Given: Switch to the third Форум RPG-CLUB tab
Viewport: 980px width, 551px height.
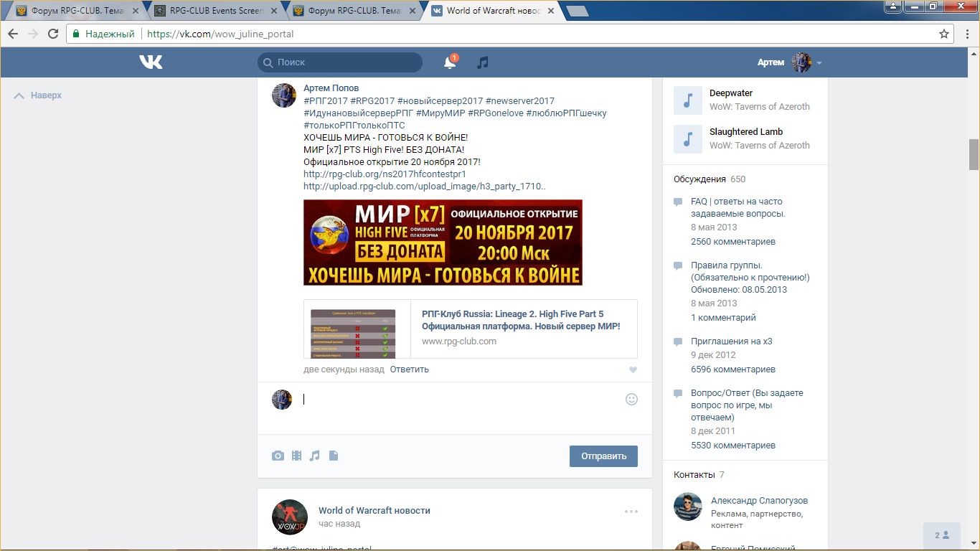Looking at the screenshot, I should click(x=354, y=11).
